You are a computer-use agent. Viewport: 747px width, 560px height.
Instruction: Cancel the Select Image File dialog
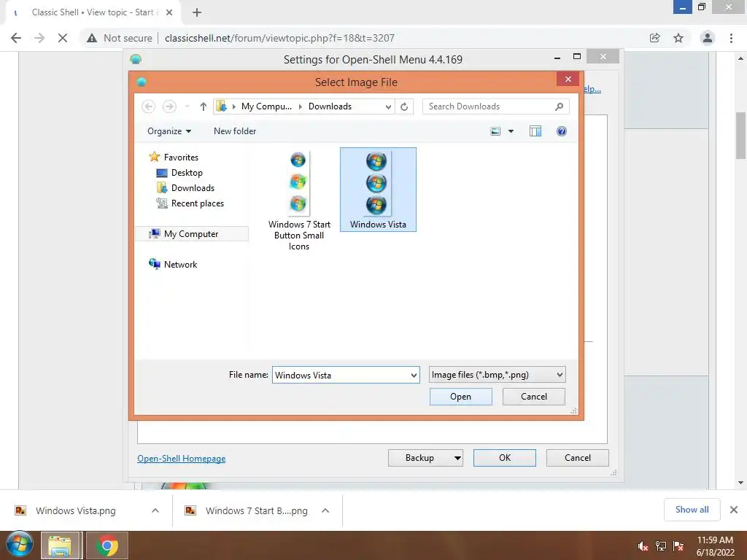533,397
